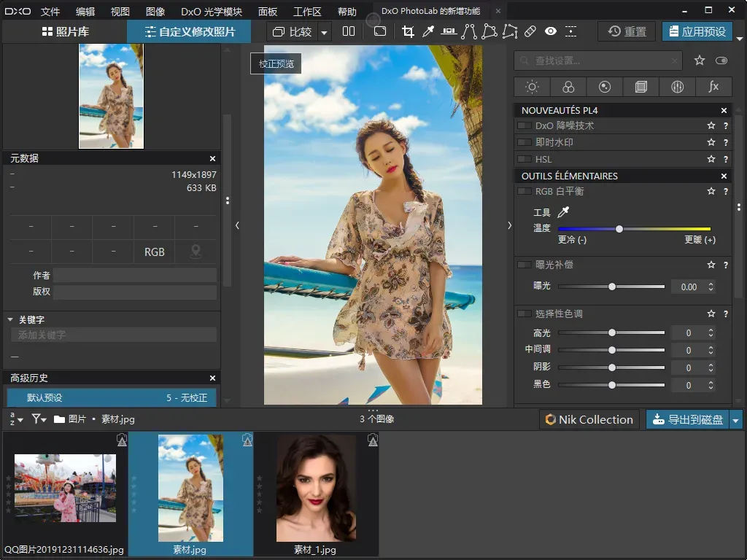Image resolution: width=747 pixels, height=560 pixels.
Task: Pick the white balance eyedropper in toolbar
Action: tap(428, 31)
